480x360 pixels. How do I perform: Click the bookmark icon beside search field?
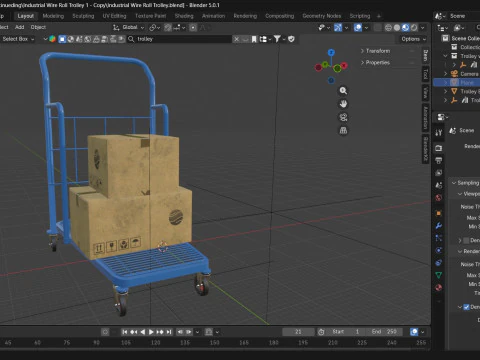point(254,39)
